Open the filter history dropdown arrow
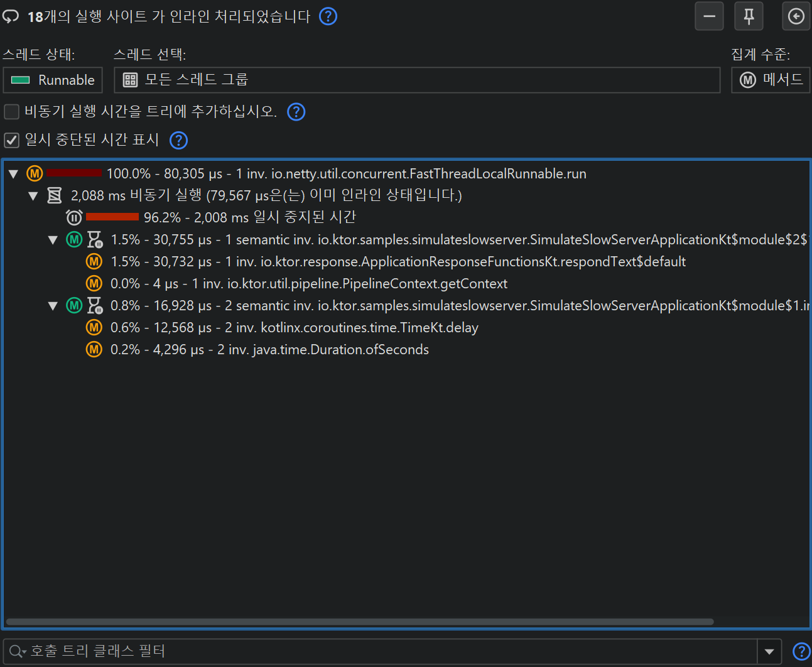The width and height of the screenshot is (812, 667). (769, 652)
